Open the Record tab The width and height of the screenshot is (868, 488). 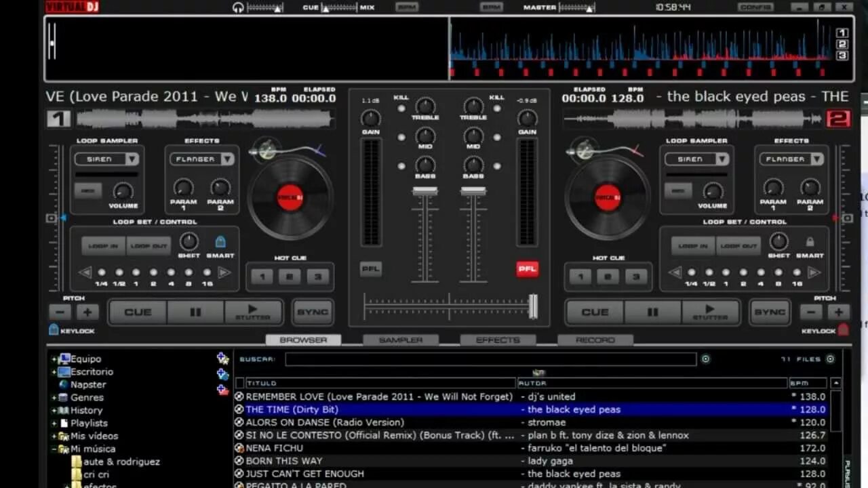(595, 340)
